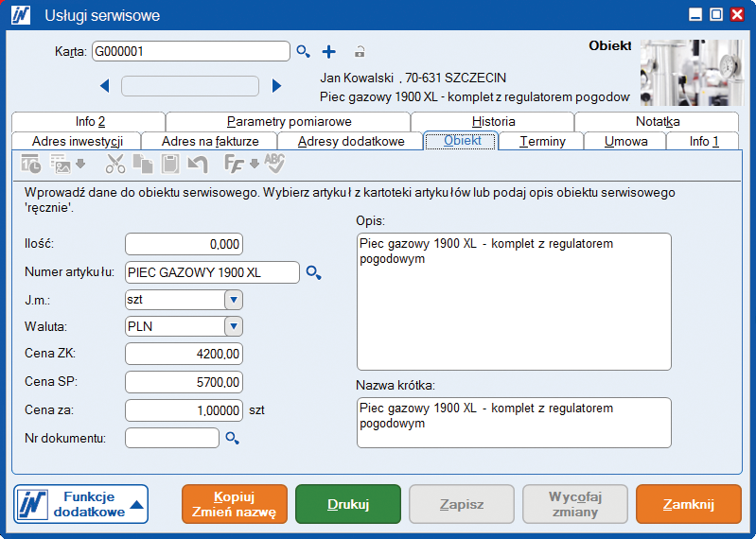Go to next record with right arrow

click(x=276, y=86)
